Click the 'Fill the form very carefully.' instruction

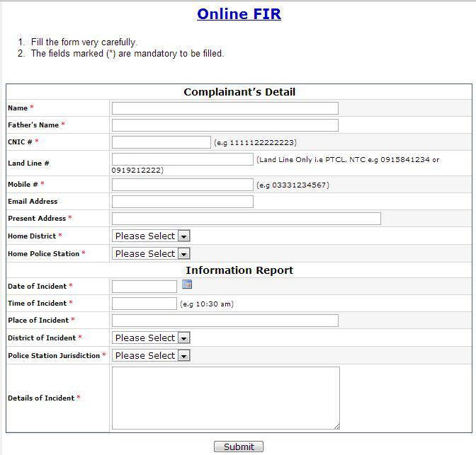click(84, 42)
